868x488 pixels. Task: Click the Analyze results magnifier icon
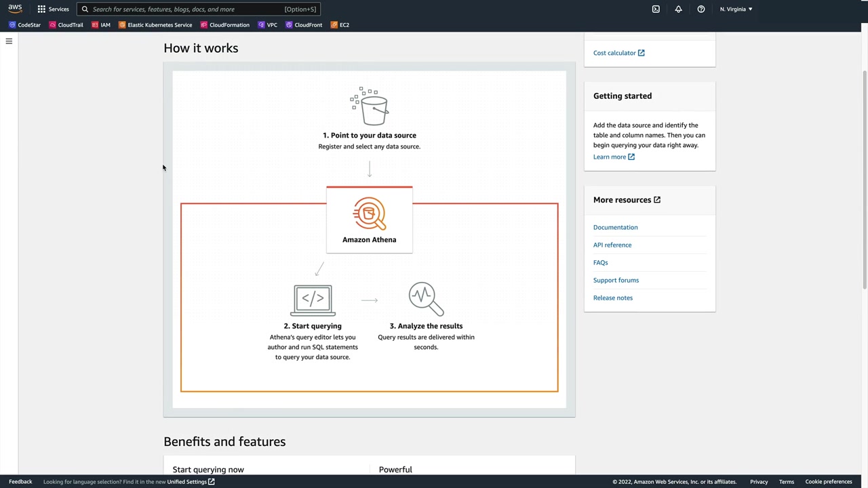click(426, 299)
